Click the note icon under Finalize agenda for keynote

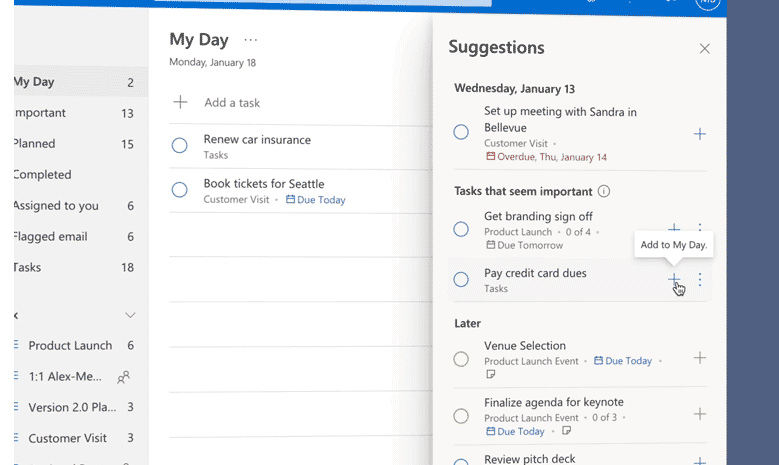point(566,431)
